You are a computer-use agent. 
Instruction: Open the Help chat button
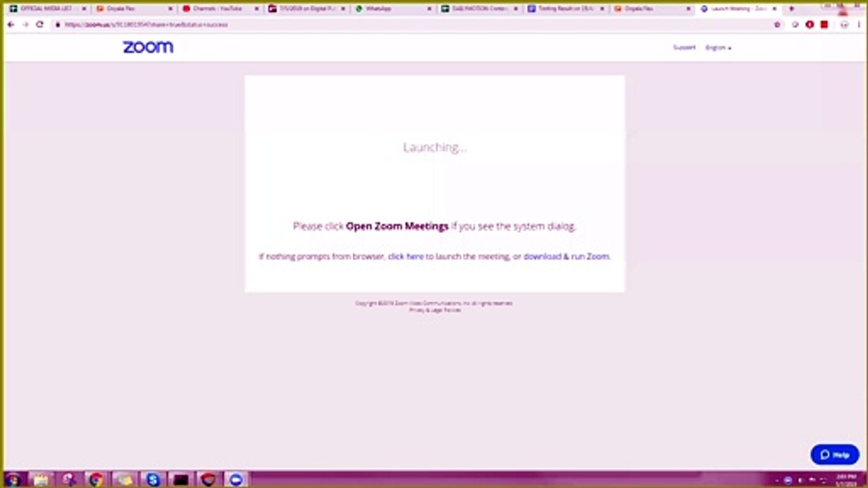tap(835, 455)
